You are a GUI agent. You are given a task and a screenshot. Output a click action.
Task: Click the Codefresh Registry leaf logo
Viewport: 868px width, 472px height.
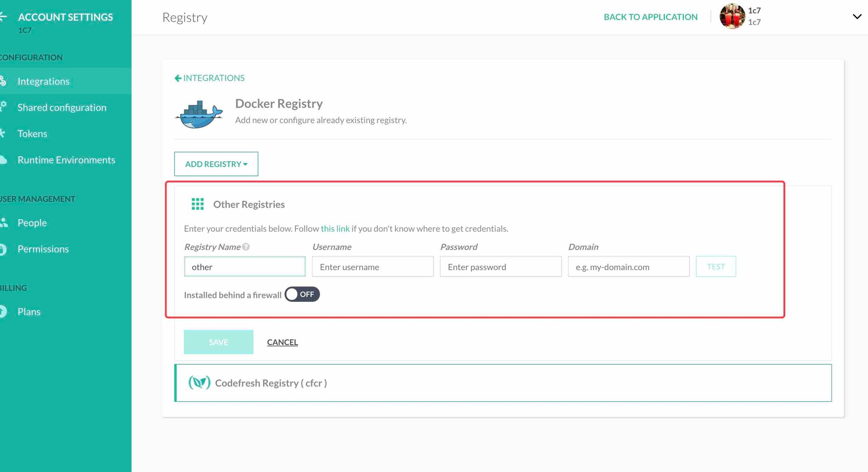point(199,383)
